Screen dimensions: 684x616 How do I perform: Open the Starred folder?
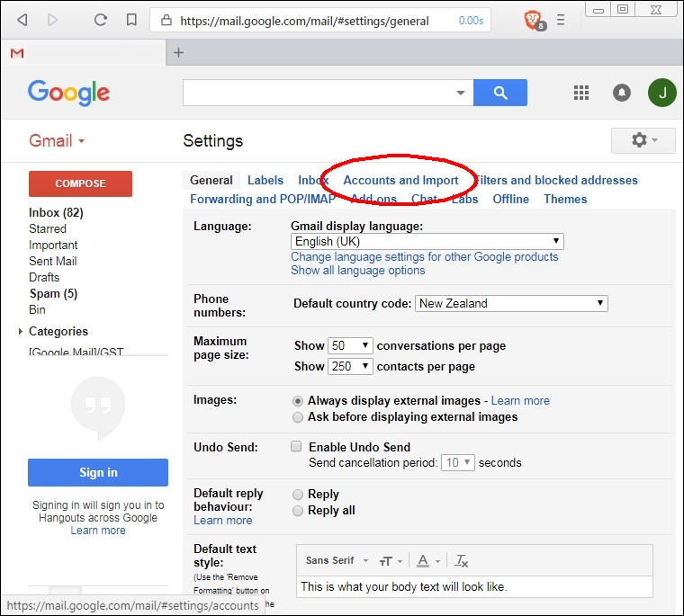pos(48,229)
